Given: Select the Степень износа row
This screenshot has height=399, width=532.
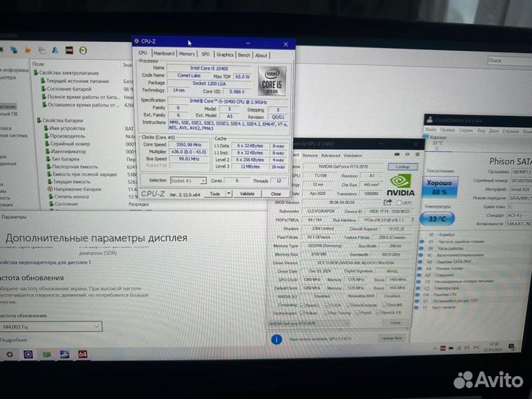Looking at the screenshot, I should (69, 197).
